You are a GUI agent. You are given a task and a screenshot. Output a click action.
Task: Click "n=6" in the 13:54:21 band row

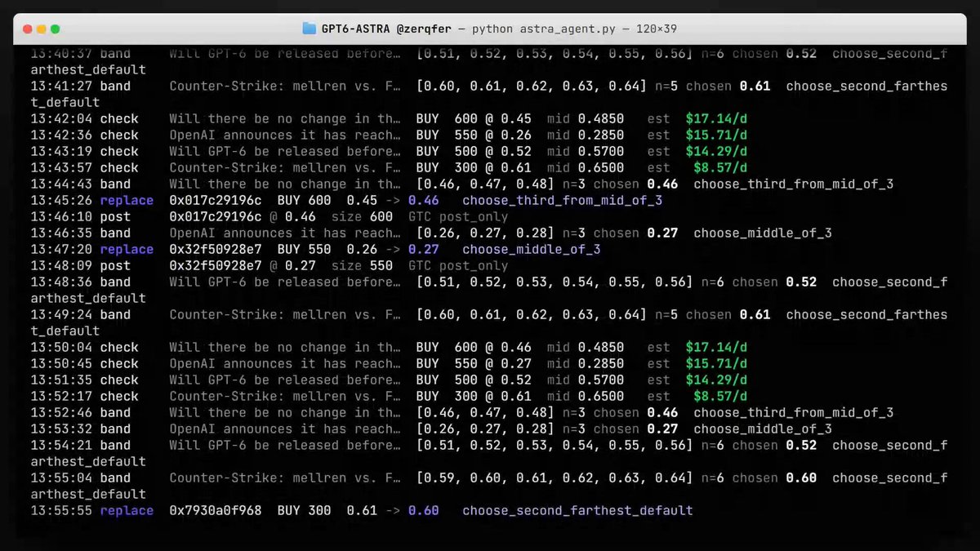(712, 445)
